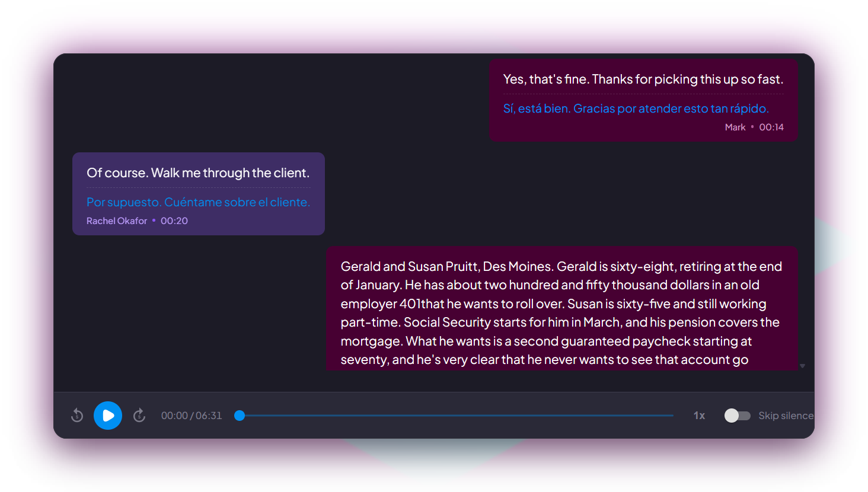Click the speaker name Rachel Okafor
Viewport: 868px width, 492px height.
pos(117,221)
